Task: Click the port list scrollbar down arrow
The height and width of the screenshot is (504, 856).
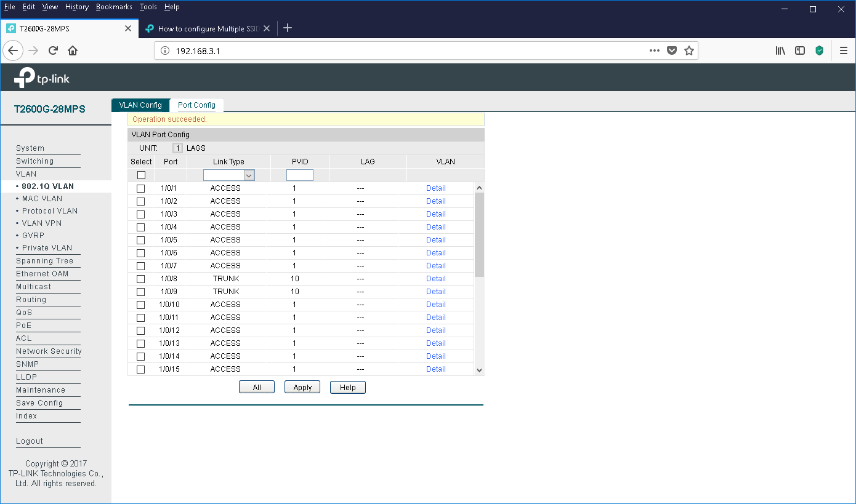Action: click(479, 370)
